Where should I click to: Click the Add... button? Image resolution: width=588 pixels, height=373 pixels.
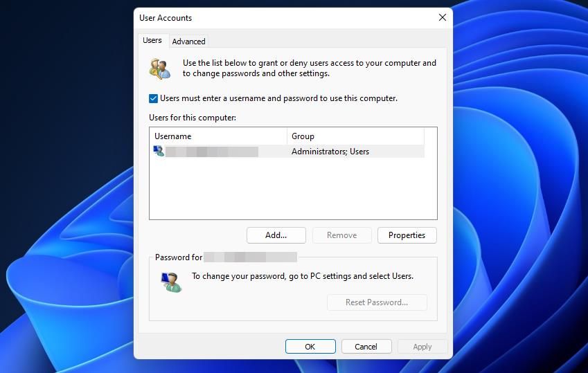click(x=276, y=235)
